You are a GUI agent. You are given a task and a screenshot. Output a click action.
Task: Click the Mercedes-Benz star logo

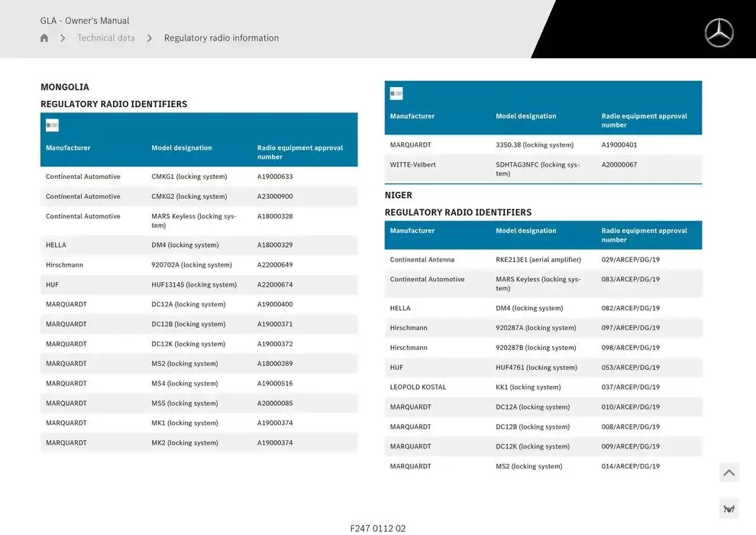coord(719,33)
